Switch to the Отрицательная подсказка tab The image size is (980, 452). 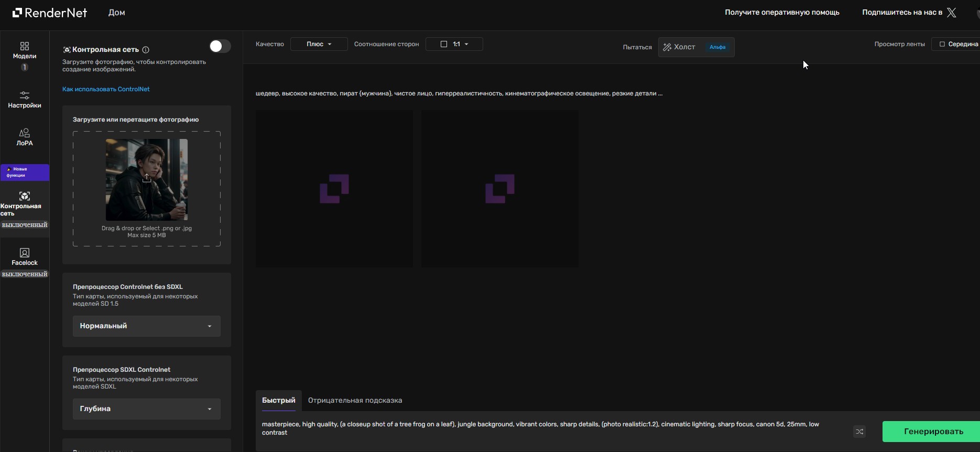[x=355, y=401]
